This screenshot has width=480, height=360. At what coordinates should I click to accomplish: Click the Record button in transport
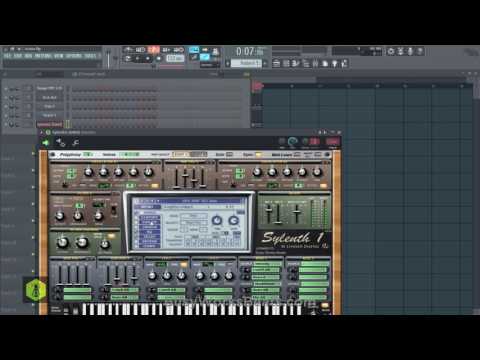[159, 59]
